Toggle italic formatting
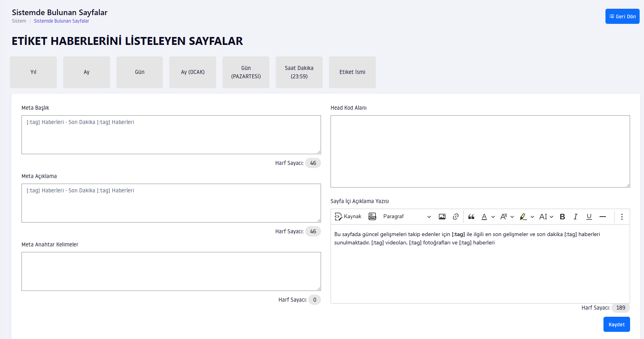The height and width of the screenshot is (339, 644). point(576,217)
